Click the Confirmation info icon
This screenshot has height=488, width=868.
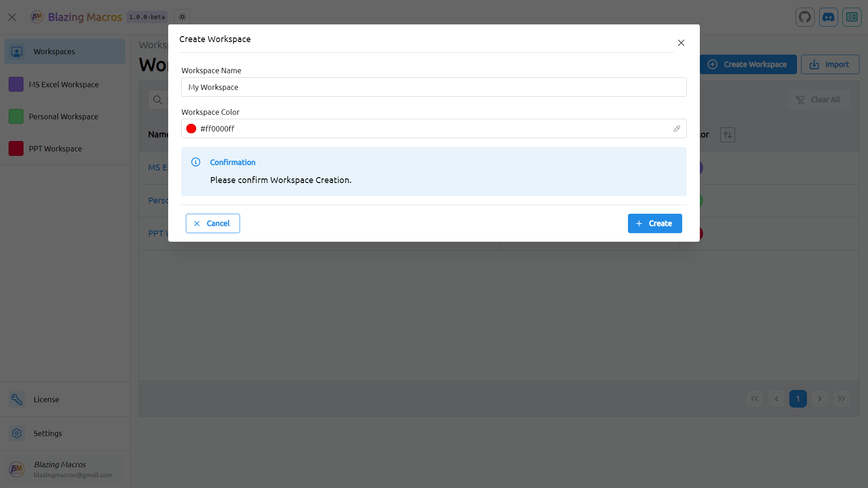(196, 162)
